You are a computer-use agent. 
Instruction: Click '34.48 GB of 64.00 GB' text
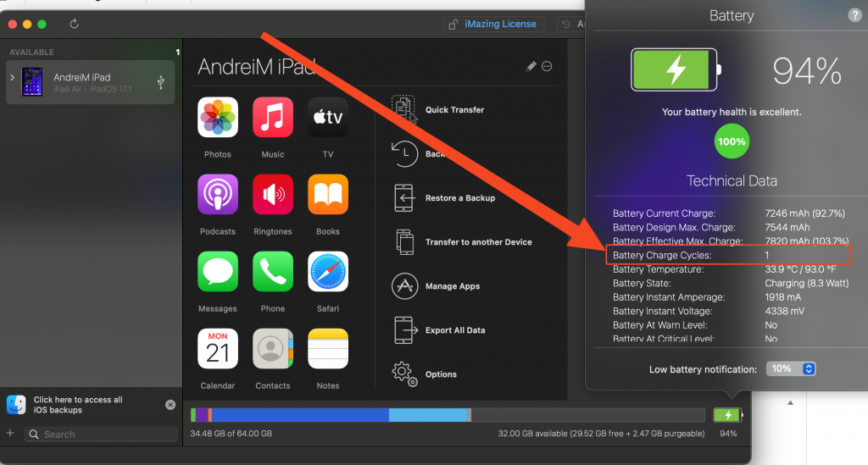(x=231, y=434)
